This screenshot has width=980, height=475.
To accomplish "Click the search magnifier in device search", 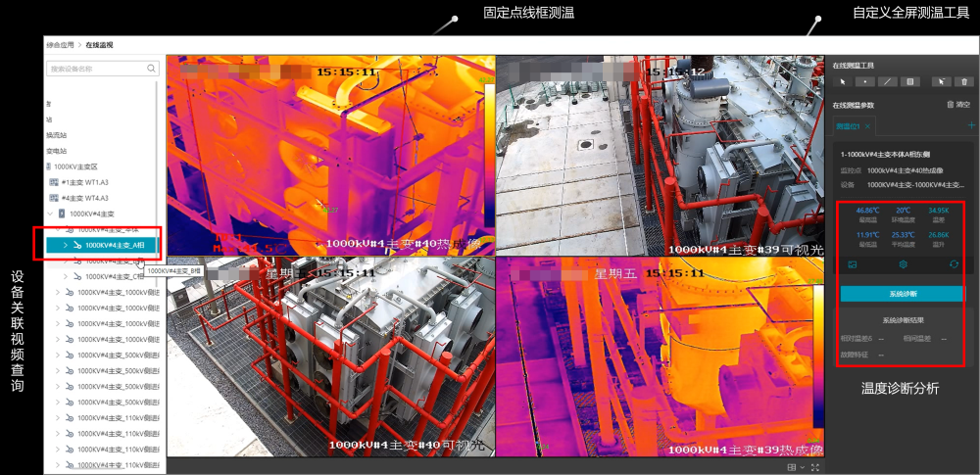I will [x=151, y=69].
